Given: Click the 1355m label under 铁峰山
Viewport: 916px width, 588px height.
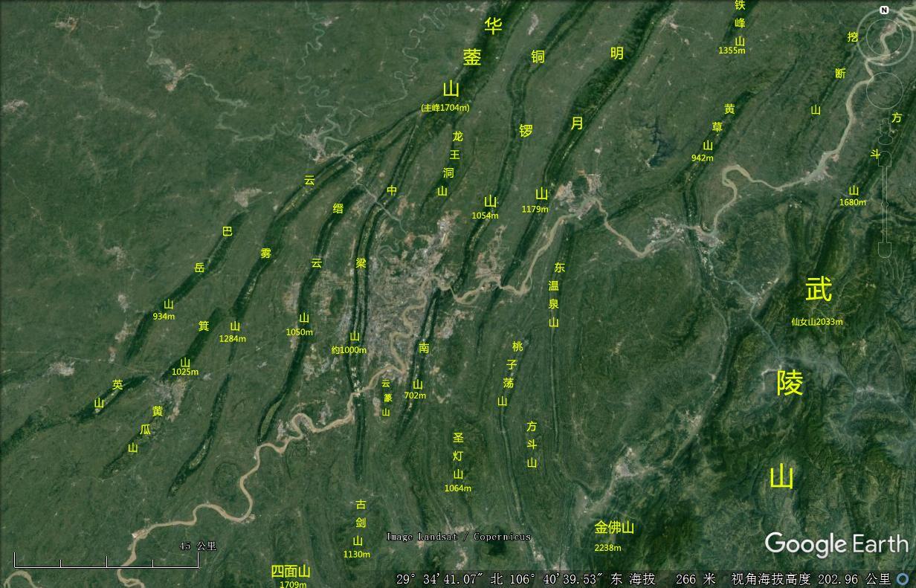Looking at the screenshot, I should click(x=732, y=51).
